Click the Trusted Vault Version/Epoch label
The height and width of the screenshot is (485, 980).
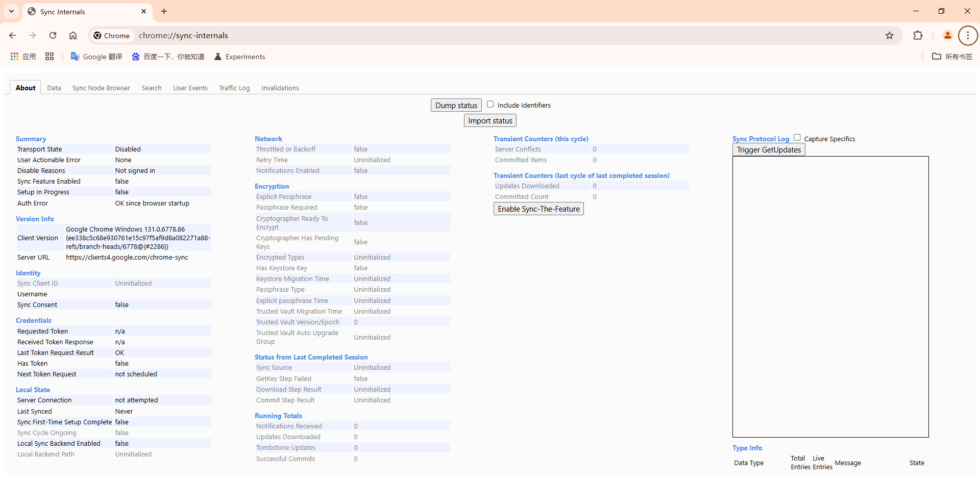point(298,322)
